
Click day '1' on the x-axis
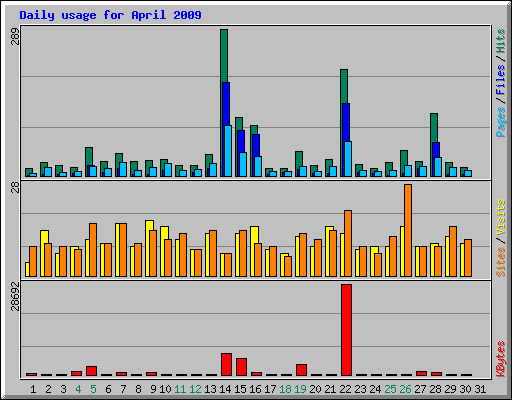pyautogui.click(x=33, y=389)
